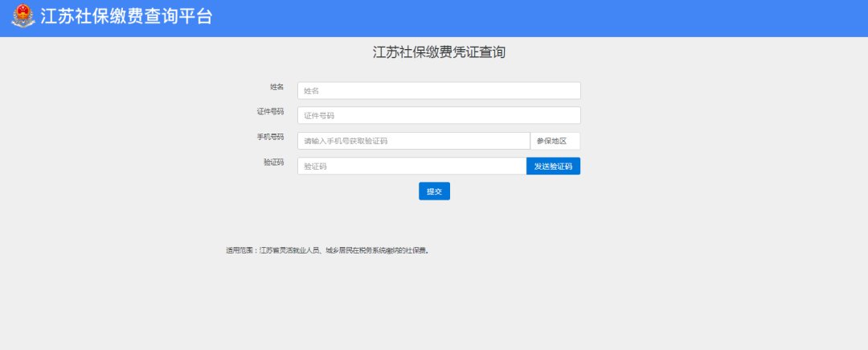This screenshot has width=868, height=350.
Task: Focus the phone number input field
Action: pyautogui.click(x=413, y=141)
